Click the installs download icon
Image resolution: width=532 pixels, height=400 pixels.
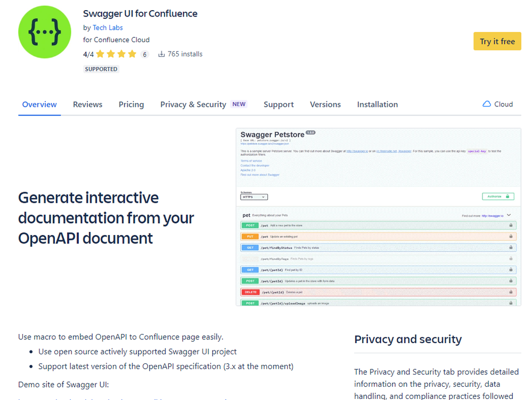pyautogui.click(x=161, y=54)
